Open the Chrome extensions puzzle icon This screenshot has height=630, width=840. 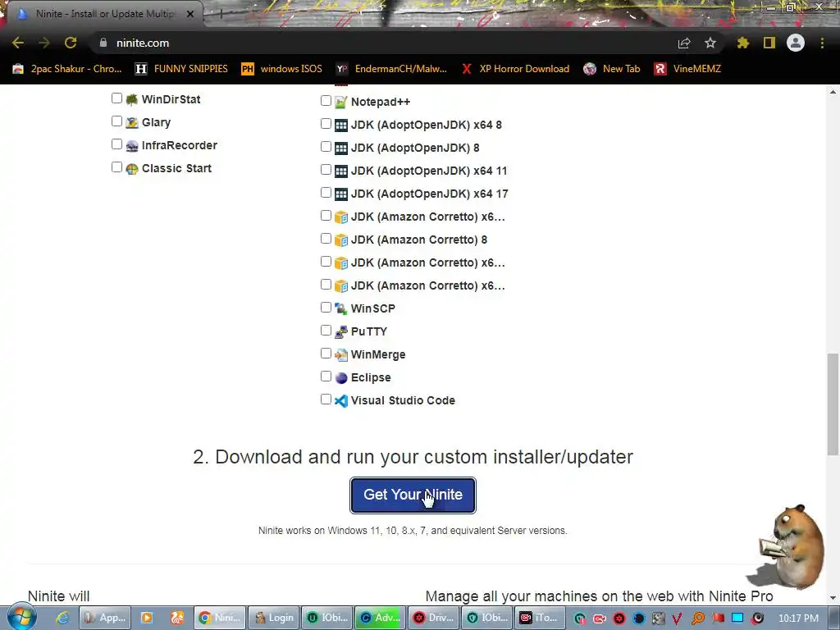click(743, 43)
